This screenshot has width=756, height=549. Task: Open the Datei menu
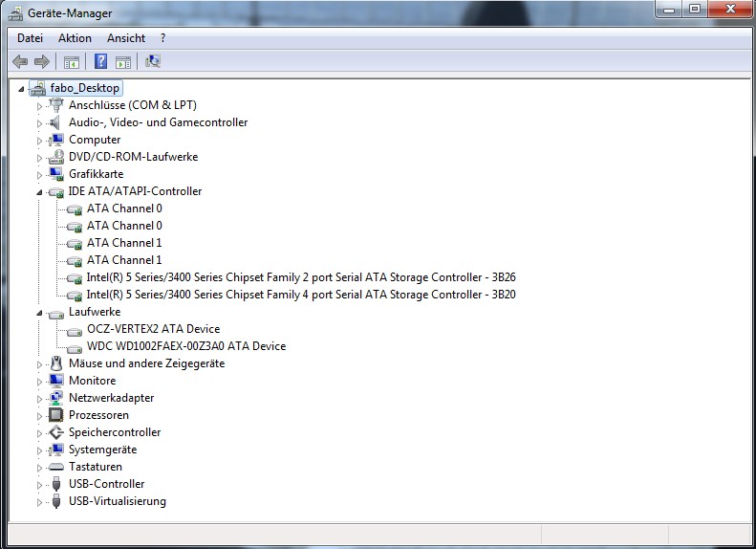pyautogui.click(x=30, y=38)
